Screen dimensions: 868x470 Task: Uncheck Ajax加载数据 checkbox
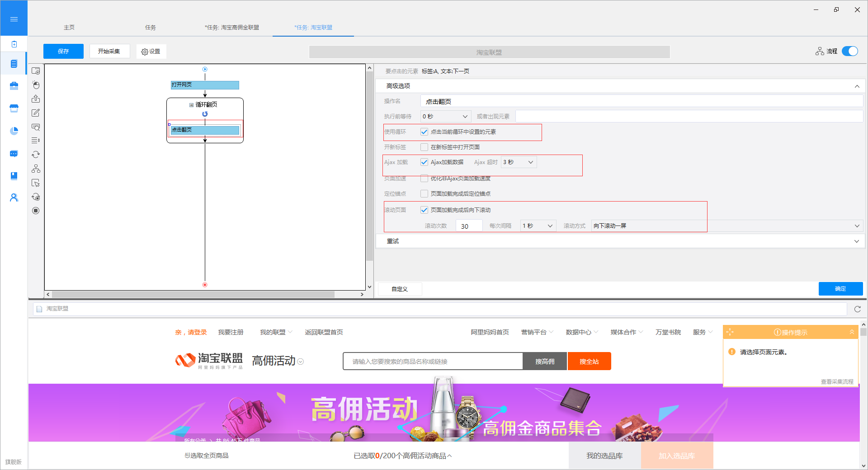click(x=424, y=162)
